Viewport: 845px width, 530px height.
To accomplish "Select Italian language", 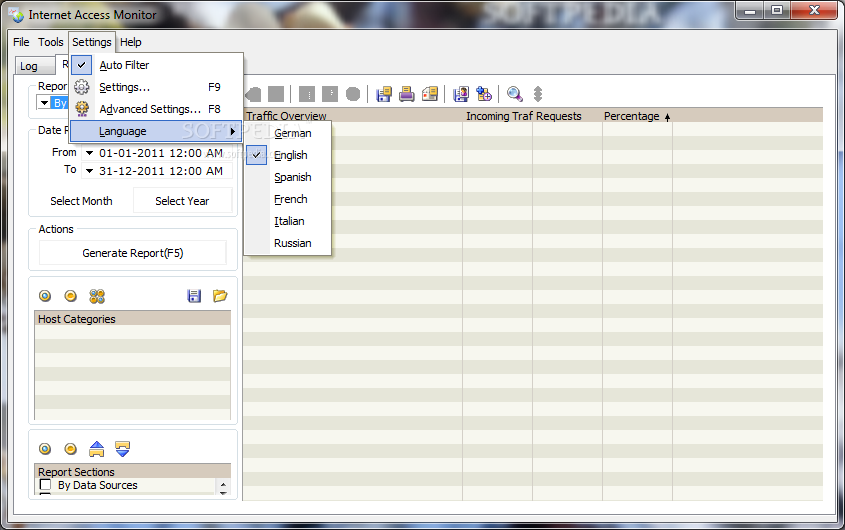I will click(289, 222).
